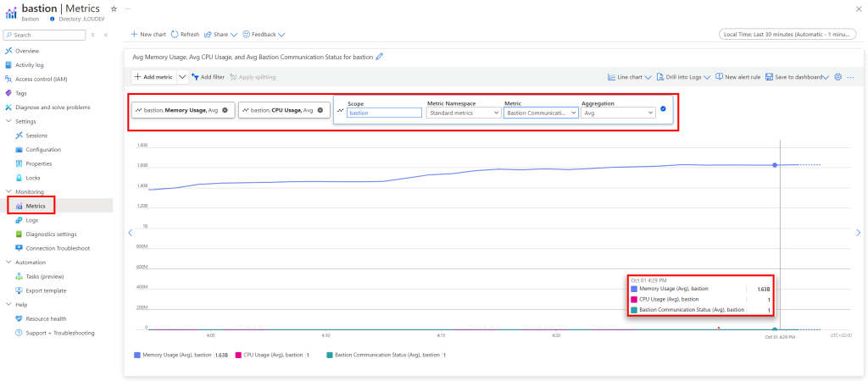Create a New chart
Image resolution: width=868 pixels, height=381 pixels.
tap(148, 34)
